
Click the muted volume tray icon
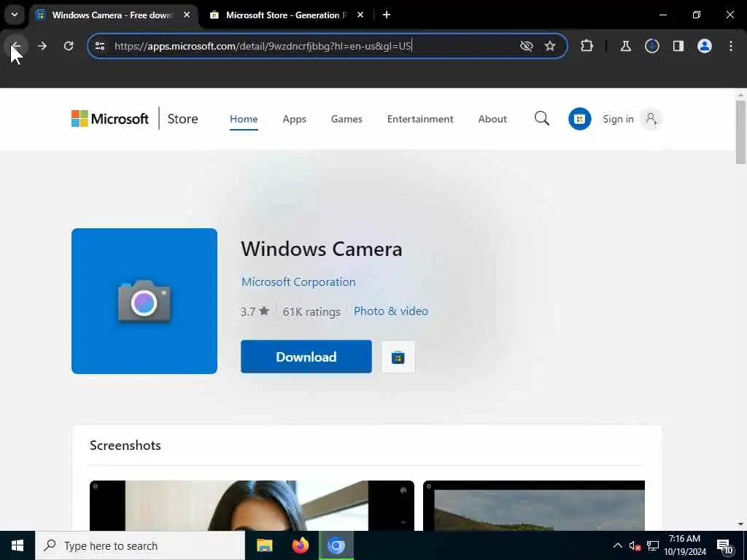[x=635, y=545]
